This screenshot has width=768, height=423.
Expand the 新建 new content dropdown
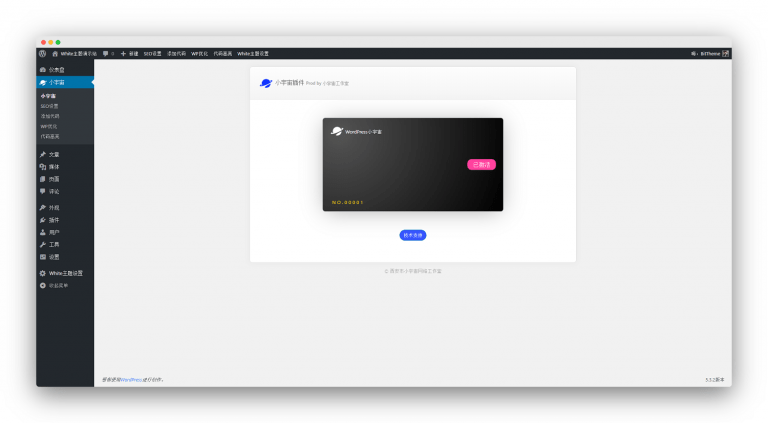(x=130, y=53)
